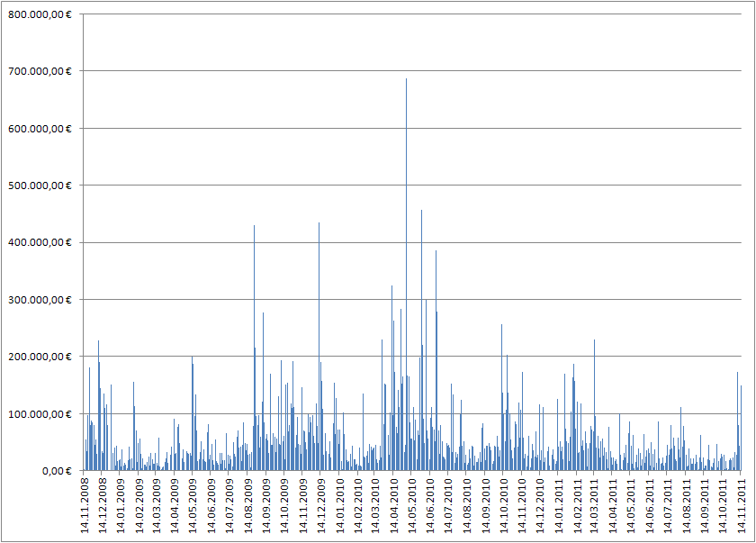
Task: Select the 100.000,00 € axis label
Action: click(x=40, y=414)
